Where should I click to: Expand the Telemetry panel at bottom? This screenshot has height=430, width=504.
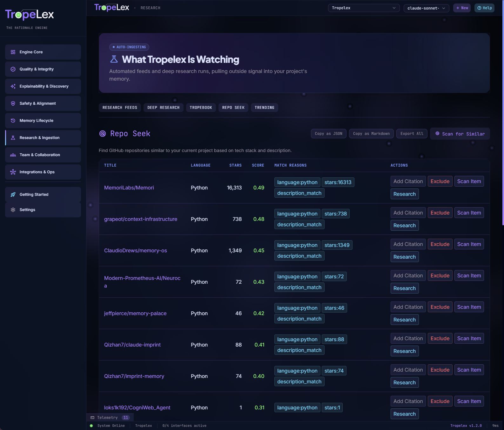[110, 418]
